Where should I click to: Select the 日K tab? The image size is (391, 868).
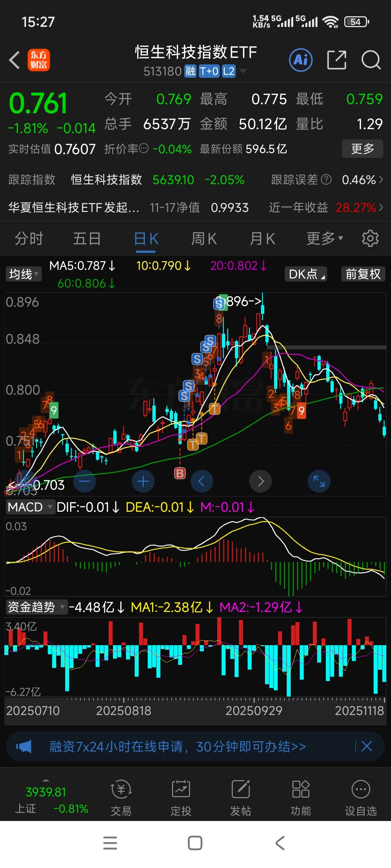coord(146,238)
